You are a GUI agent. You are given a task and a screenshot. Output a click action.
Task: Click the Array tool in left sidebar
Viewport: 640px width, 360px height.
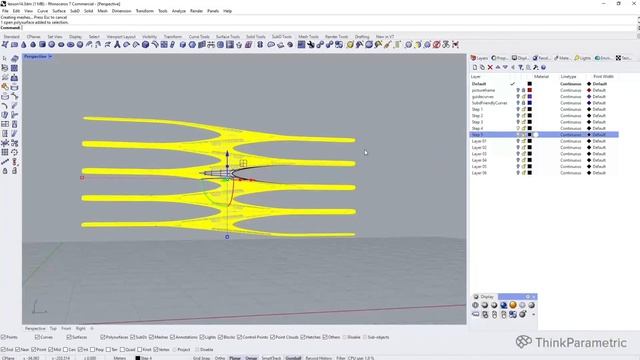[5, 152]
